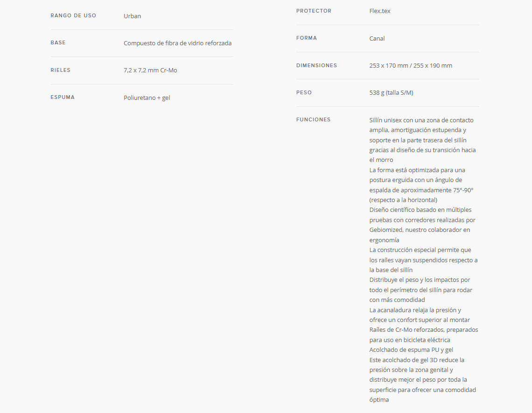This screenshot has height=413, width=532.
Task: Select the 253 x 170 mm dimensions value
Action: click(x=411, y=65)
